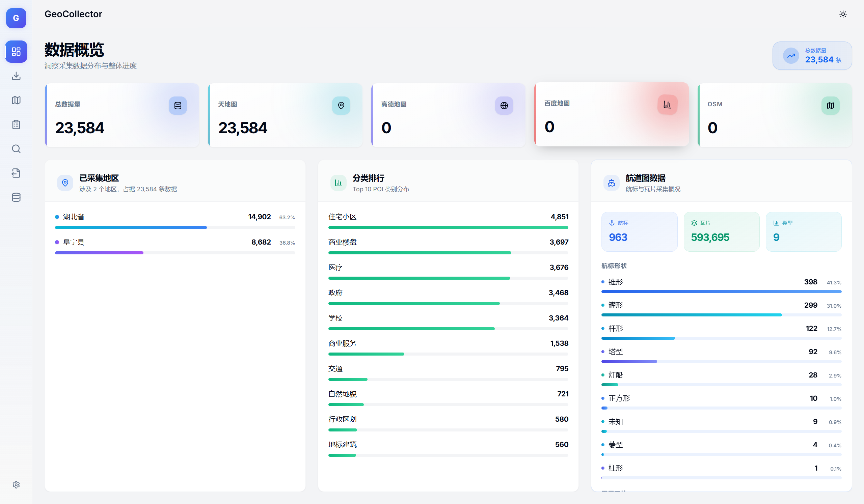864x504 pixels.
Task: Open the dashboard grid sidebar icon
Action: tap(16, 51)
